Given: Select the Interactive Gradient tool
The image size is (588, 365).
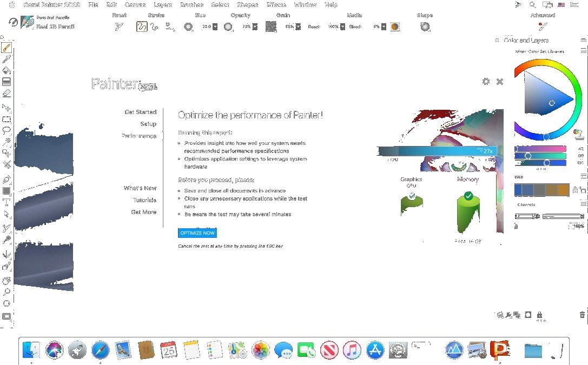Looking at the screenshot, I should click(x=6, y=82).
